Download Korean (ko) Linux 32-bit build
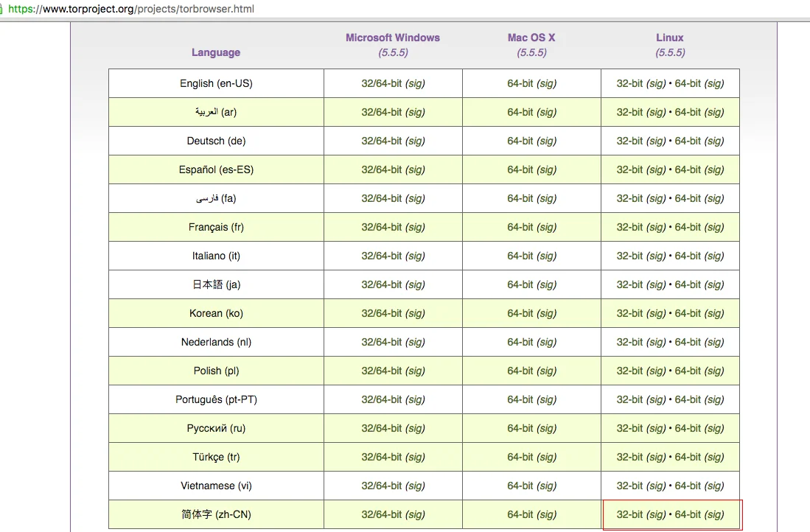The width and height of the screenshot is (810, 532). tap(629, 313)
